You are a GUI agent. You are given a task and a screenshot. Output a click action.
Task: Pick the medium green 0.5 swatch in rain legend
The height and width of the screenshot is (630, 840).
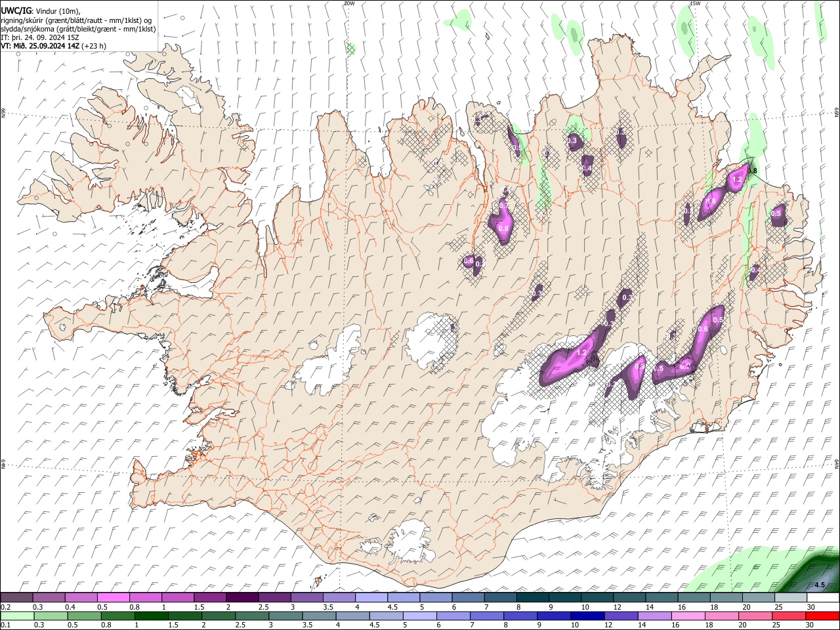point(84,616)
